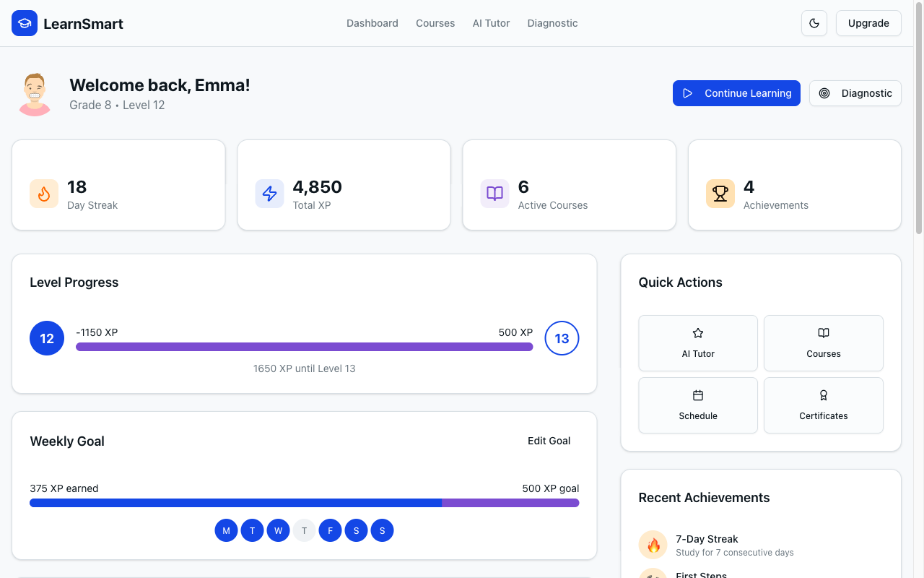Screen dimensions: 924x578
Task: Open Schedule from Quick Actions
Action: point(698,405)
